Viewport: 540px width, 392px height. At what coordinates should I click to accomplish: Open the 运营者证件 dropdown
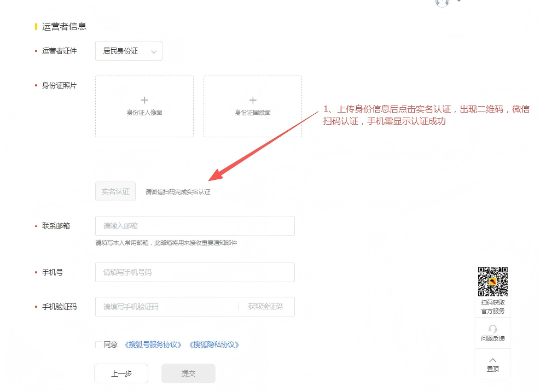point(128,51)
